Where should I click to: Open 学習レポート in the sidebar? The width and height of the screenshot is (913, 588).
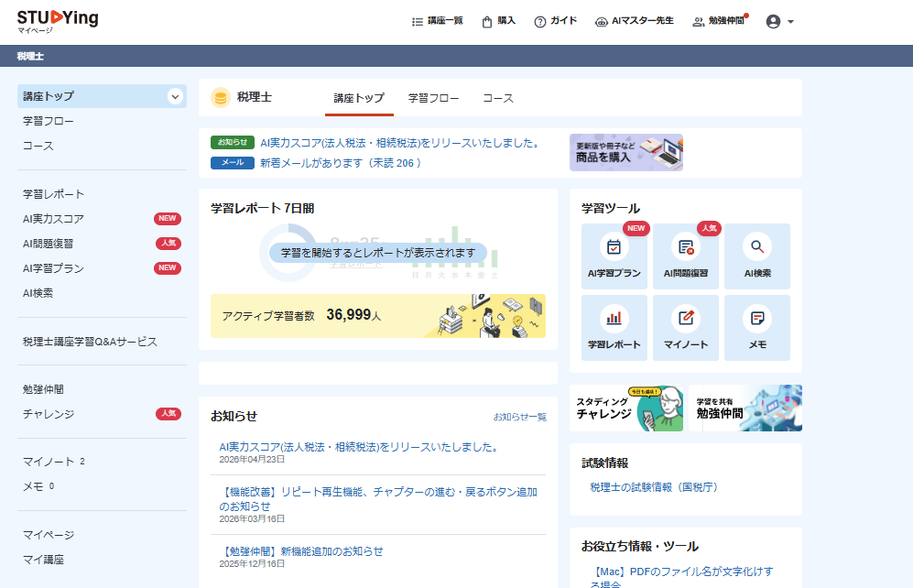click(53, 194)
